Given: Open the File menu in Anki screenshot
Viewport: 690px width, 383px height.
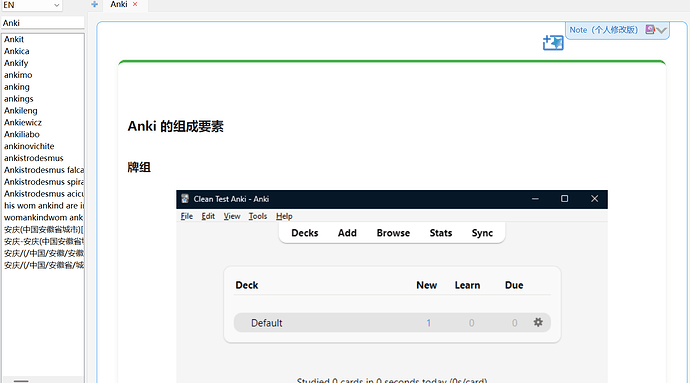Looking at the screenshot, I should (187, 216).
